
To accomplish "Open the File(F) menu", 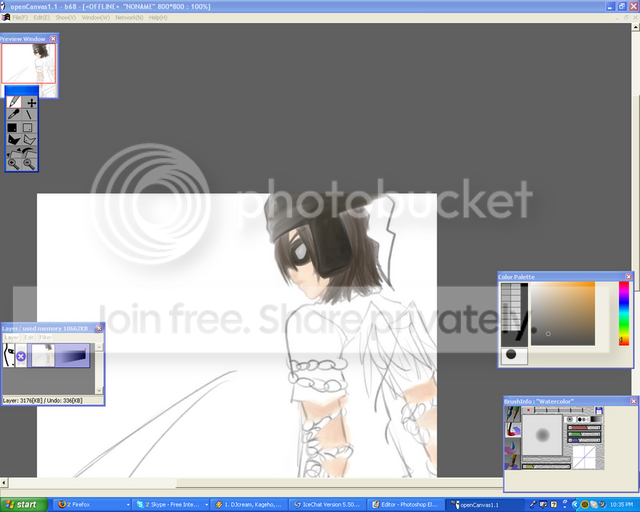I will [x=20, y=18].
